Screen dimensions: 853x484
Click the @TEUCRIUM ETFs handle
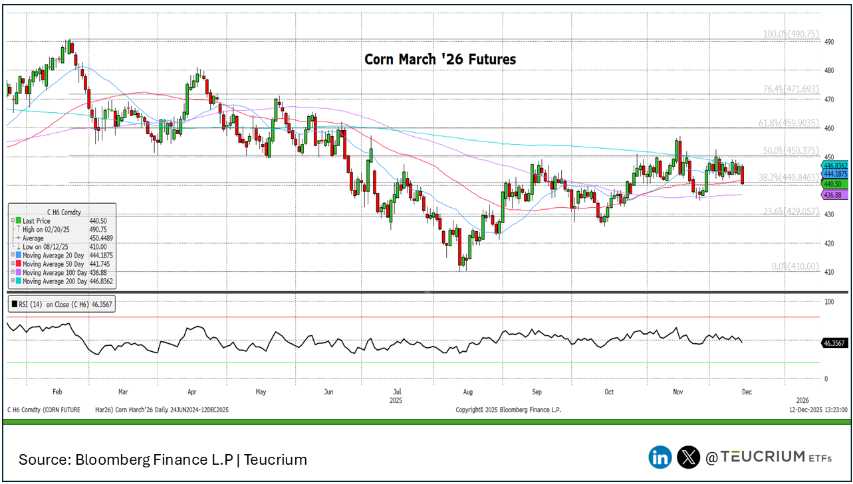click(x=769, y=457)
